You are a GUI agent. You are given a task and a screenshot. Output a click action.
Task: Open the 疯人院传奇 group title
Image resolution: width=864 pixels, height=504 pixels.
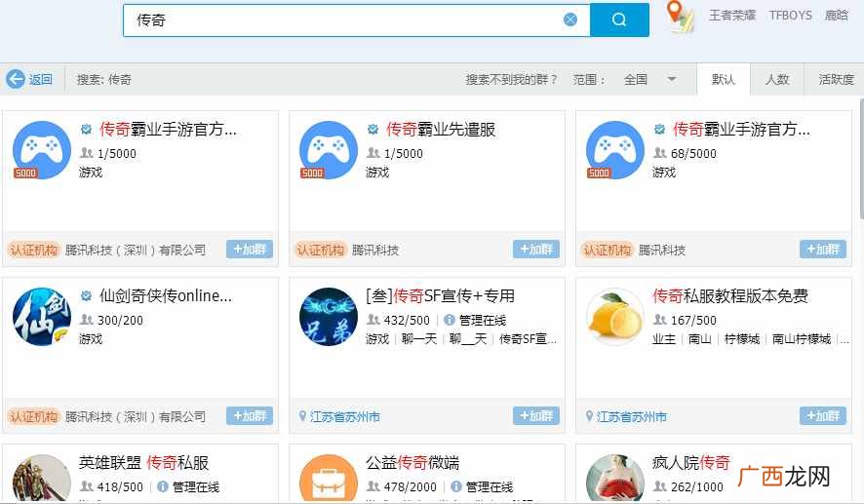pyautogui.click(x=691, y=463)
